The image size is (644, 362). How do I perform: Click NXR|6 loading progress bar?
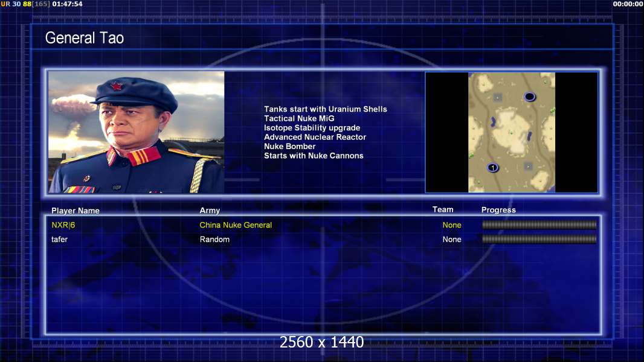pyautogui.click(x=539, y=224)
